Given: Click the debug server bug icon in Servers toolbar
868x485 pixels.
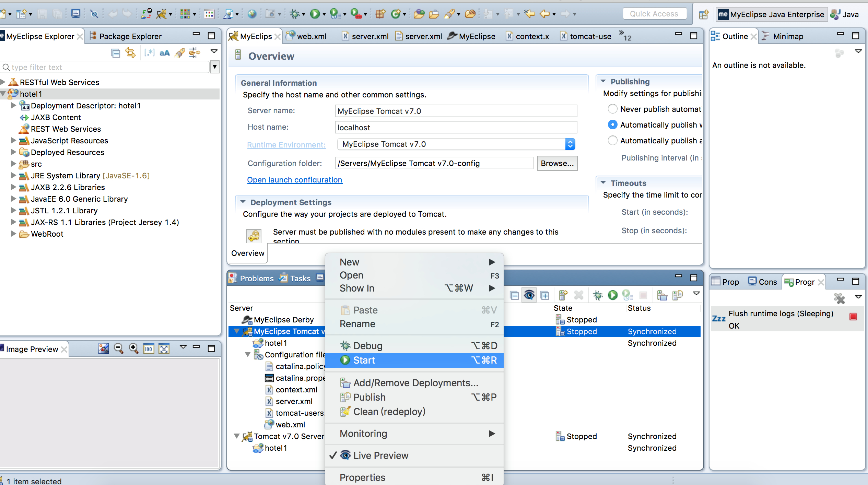Looking at the screenshot, I should (598, 295).
